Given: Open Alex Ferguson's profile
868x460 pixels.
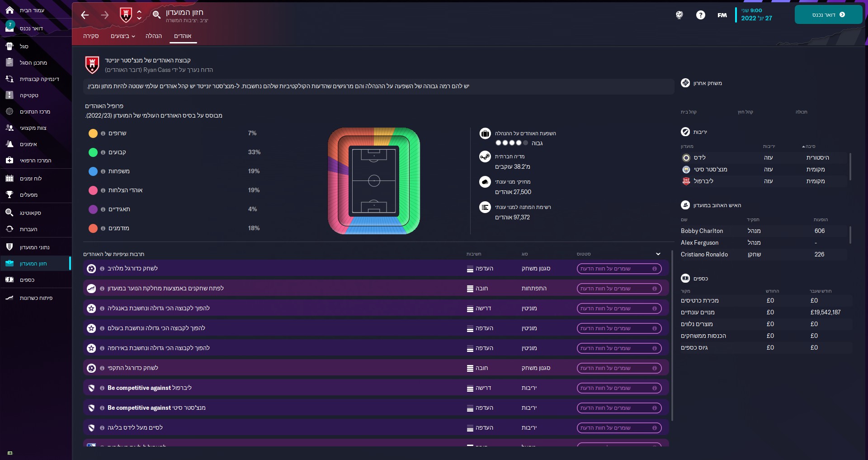Looking at the screenshot, I should click(x=699, y=242).
